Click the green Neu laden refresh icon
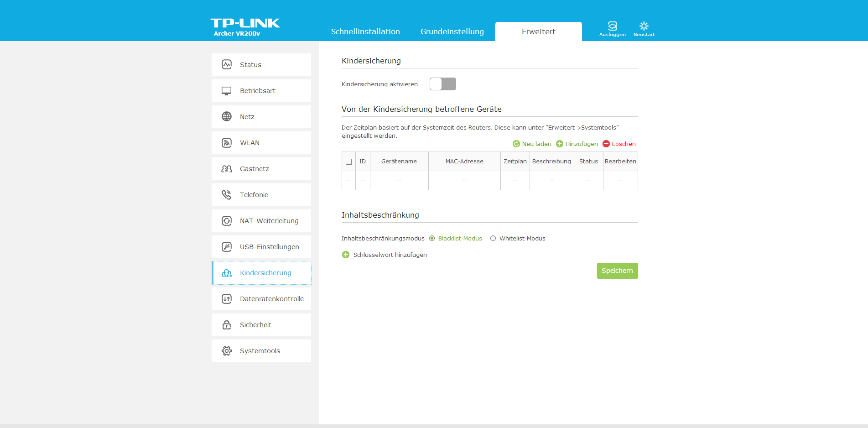The height and width of the screenshot is (428, 868). click(x=516, y=144)
